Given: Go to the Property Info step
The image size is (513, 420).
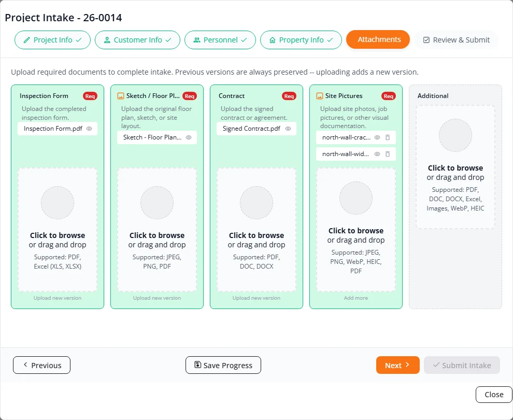Looking at the screenshot, I should point(301,40).
